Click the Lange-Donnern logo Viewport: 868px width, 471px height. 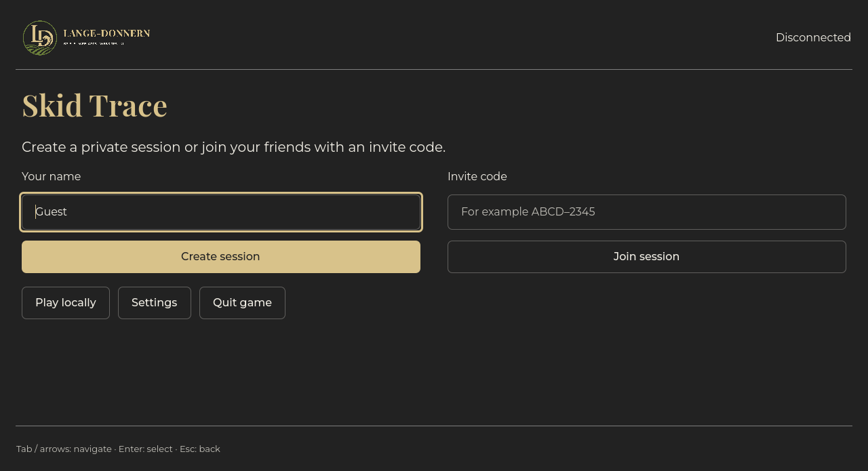[x=87, y=38]
